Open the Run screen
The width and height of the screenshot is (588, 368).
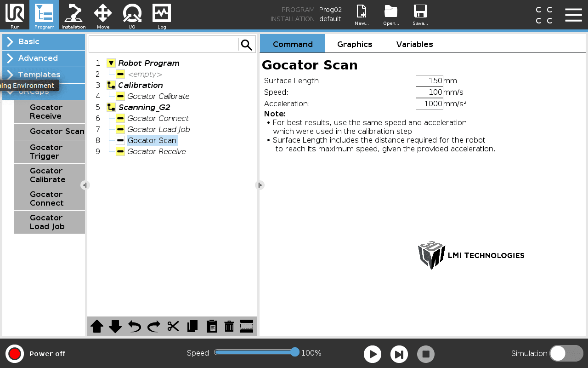coord(15,16)
